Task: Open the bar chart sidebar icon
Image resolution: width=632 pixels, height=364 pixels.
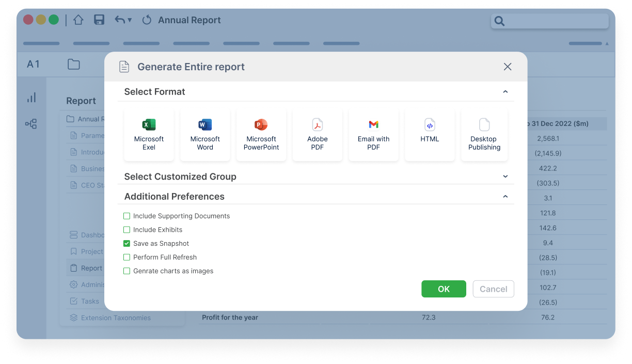Action: 31,98
